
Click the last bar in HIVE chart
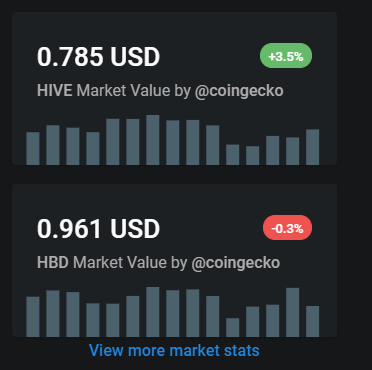point(313,147)
